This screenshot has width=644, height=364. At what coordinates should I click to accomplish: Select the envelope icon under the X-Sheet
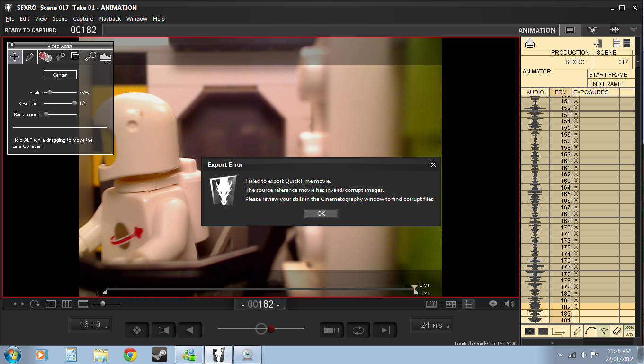pos(529,331)
